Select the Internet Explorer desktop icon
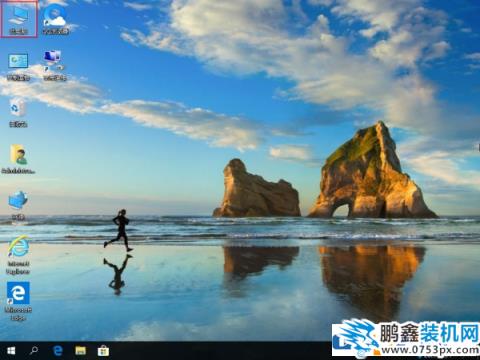The height and width of the screenshot is (360, 480). [x=18, y=255]
